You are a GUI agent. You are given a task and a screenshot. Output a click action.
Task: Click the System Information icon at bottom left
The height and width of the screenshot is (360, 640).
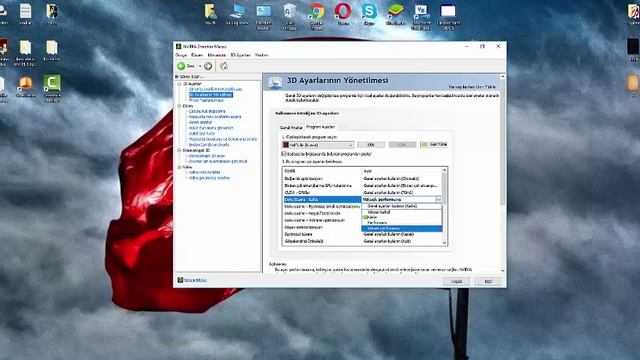pos(180,280)
